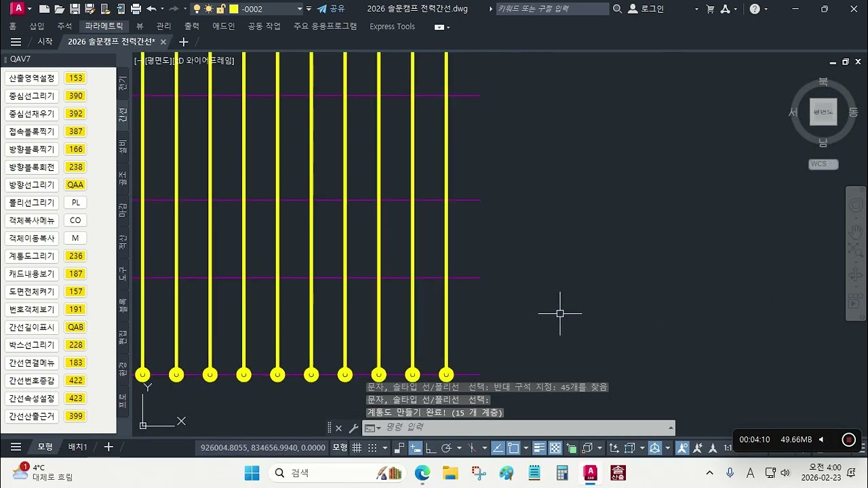Viewport: 868px width, 488px height.
Task: Open the -0002 layer dropdown
Action: [300, 9]
